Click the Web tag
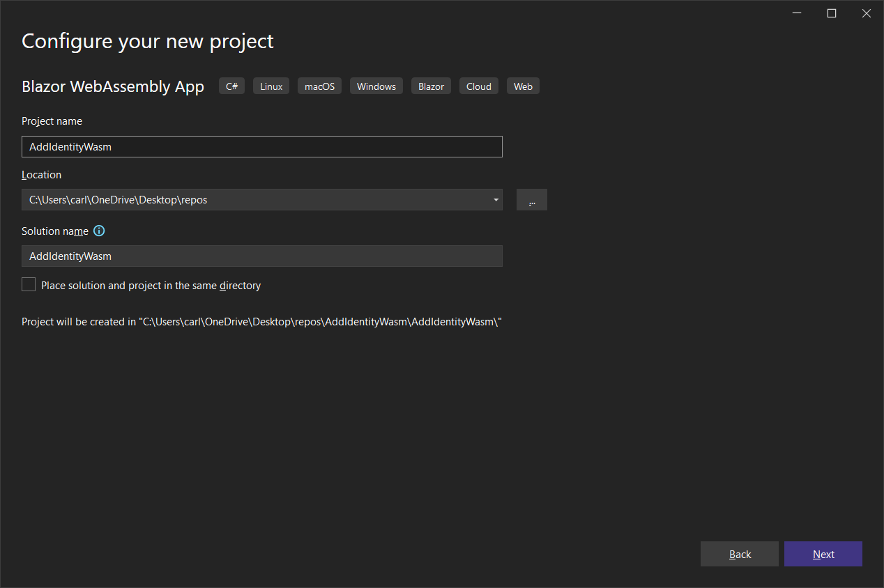Viewport: 884px width, 588px height. click(523, 86)
